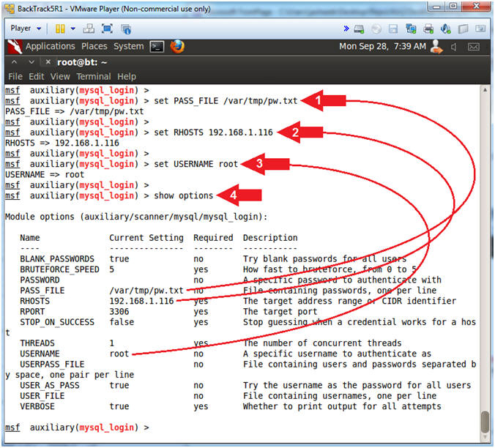Open the Unity mode icon in VMware toolbar

point(126,29)
